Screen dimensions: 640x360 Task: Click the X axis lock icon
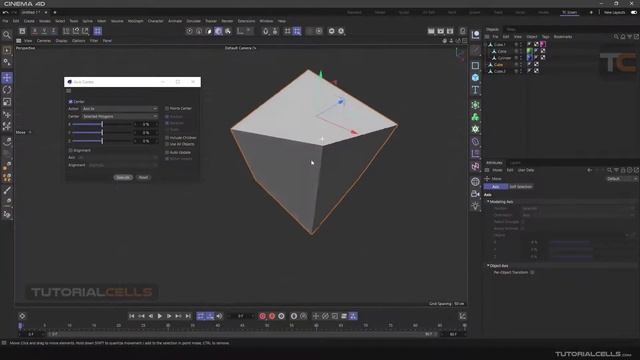35,31
